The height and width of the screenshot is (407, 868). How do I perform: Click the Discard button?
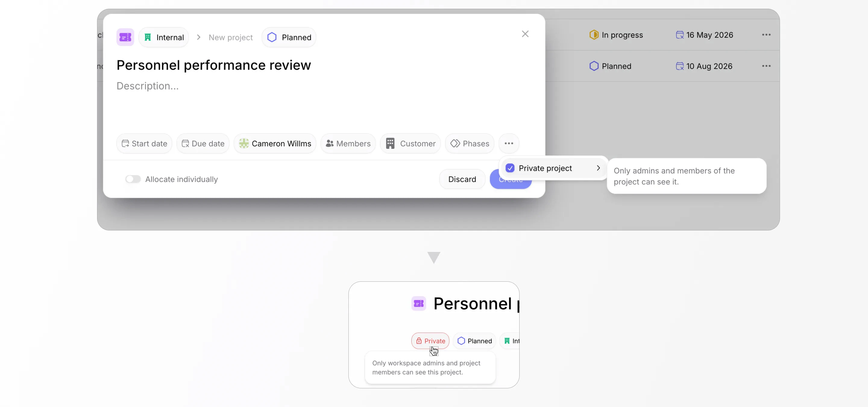pyautogui.click(x=462, y=179)
